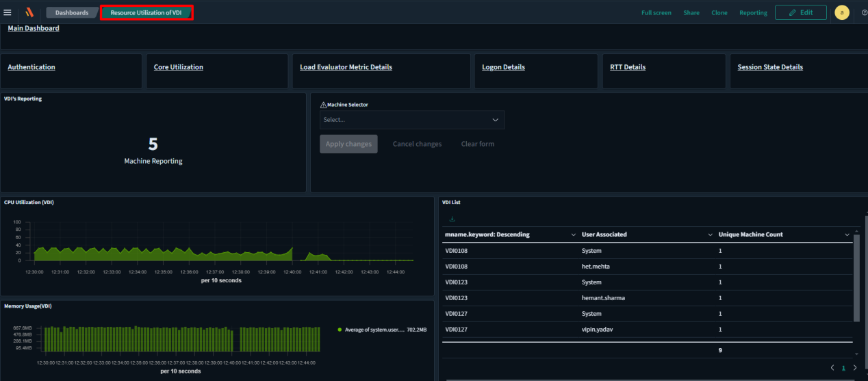Open the help icon at top right
This screenshot has height=381, width=868.
[864, 12]
